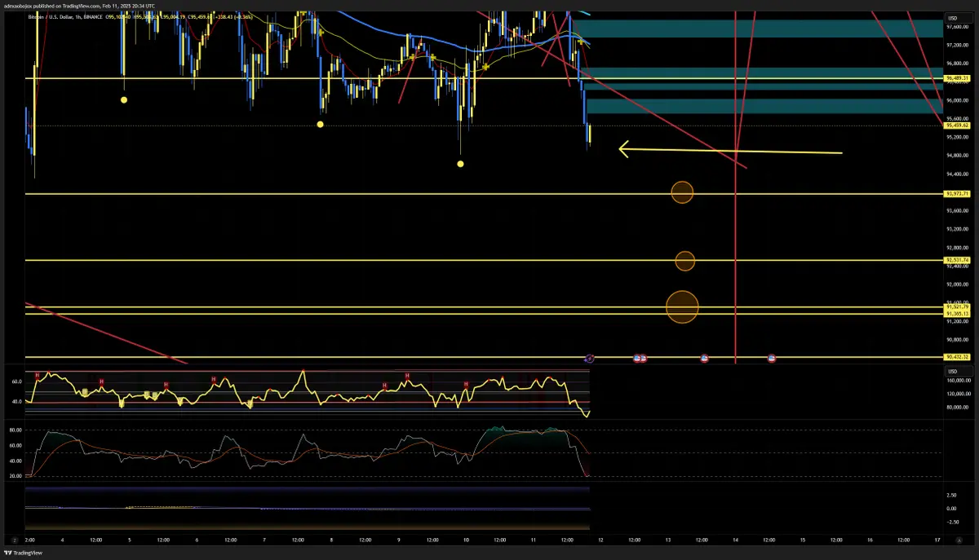The width and height of the screenshot is (979, 560).
Task: Click the large orange circle near the 91,521.79 line
Action: point(683,306)
